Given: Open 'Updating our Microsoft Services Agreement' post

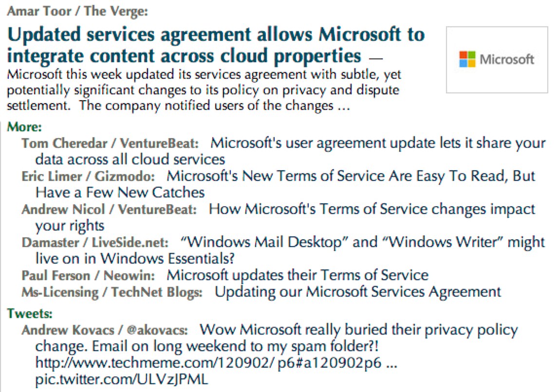Looking at the screenshot, I should point(358,292).
